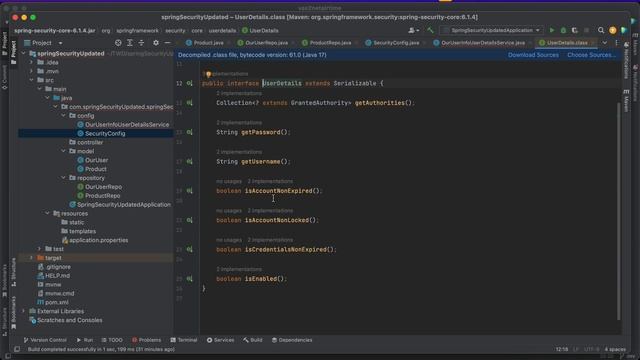
Task: Open the Terminal tool window
Action: pyautogui.click(x=184, y=340)
